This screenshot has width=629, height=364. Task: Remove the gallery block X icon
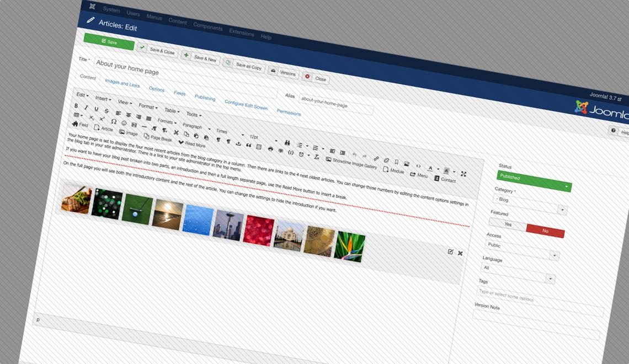[x=460, y=253]
